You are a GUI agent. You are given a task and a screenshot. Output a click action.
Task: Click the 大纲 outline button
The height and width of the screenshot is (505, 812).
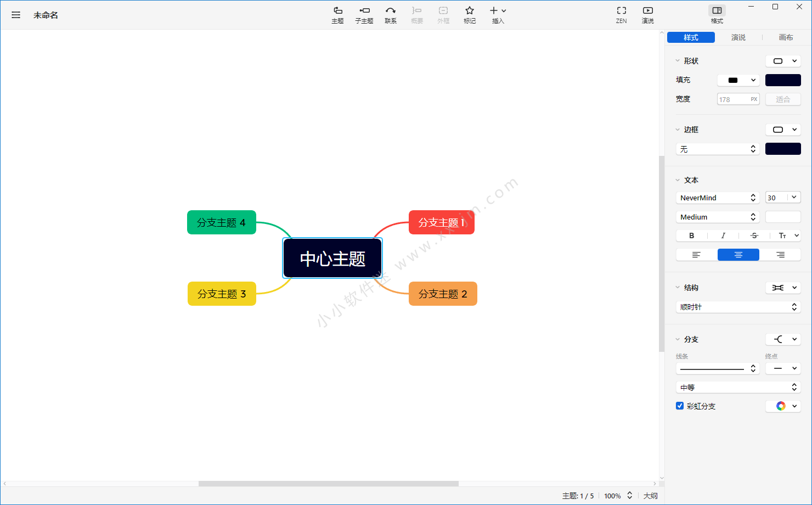click(x=650, y=496)
